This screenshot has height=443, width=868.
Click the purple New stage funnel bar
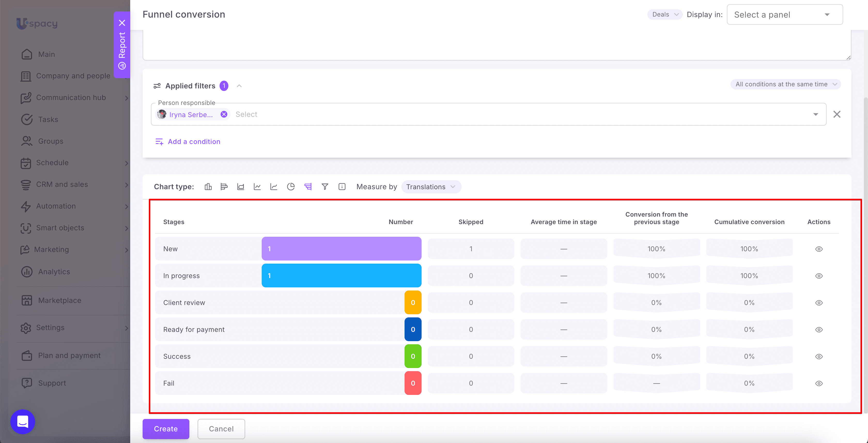(341, 249)
